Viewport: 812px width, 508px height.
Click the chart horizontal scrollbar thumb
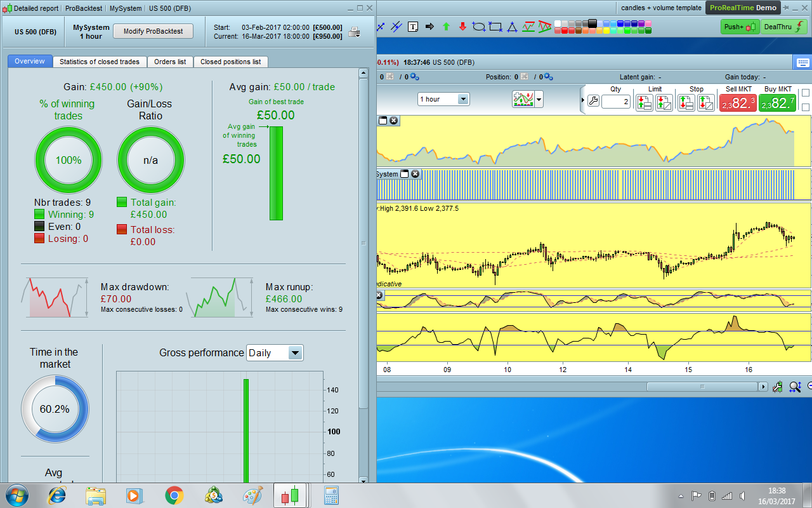[703, 387]
